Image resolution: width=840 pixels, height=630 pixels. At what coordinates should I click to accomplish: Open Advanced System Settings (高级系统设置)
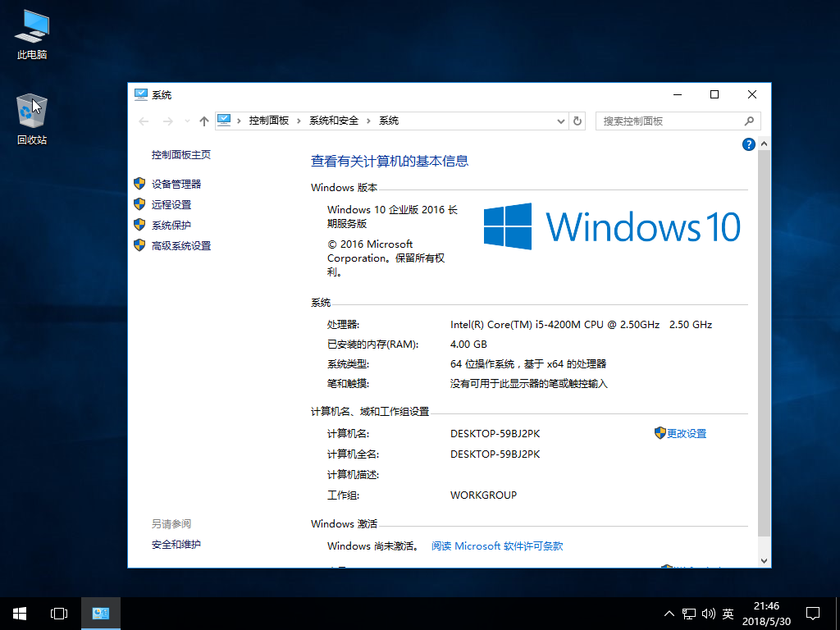[x=180, y=246]
